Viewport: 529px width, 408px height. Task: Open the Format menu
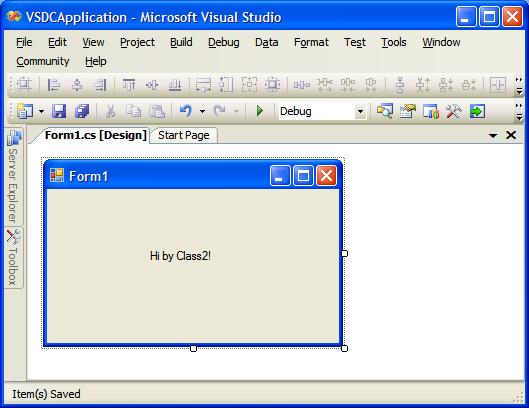coord(311,42)
